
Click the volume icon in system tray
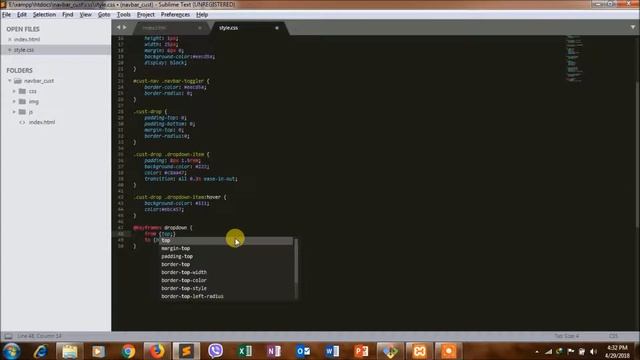click(x=593, y=351)
